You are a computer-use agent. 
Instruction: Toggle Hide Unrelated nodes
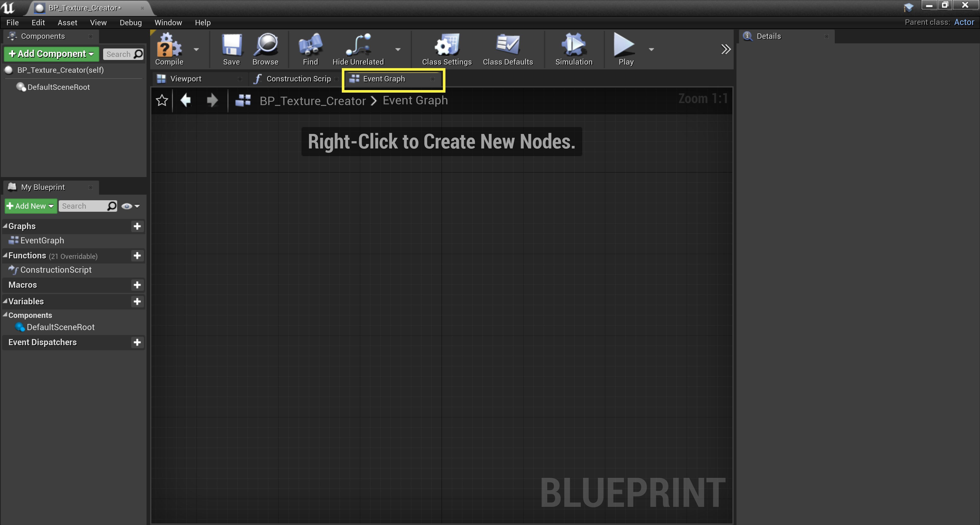coord(358,49)
